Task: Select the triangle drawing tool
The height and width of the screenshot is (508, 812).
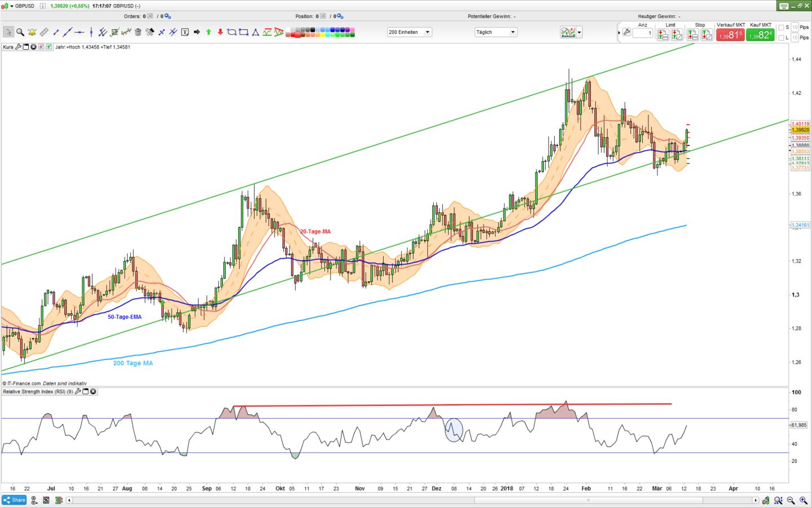Action: pos(255,32)
